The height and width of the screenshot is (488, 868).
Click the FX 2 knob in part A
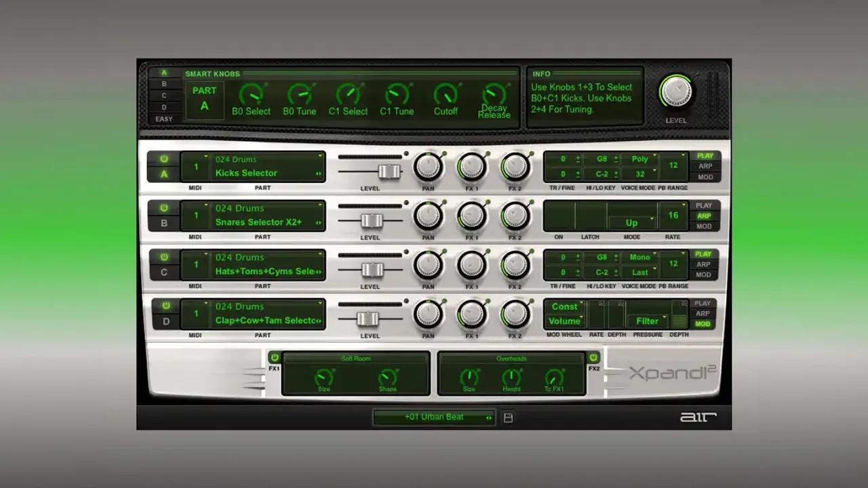(x=515, y=166)
